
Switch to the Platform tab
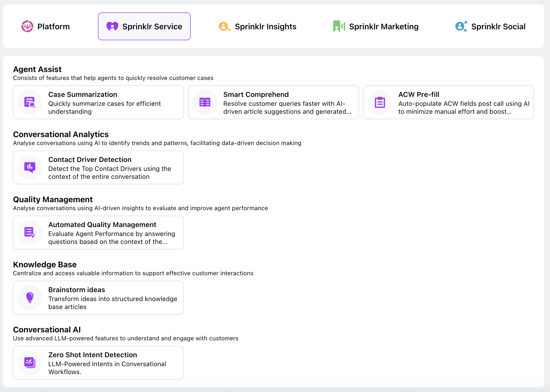coord(46,26)
